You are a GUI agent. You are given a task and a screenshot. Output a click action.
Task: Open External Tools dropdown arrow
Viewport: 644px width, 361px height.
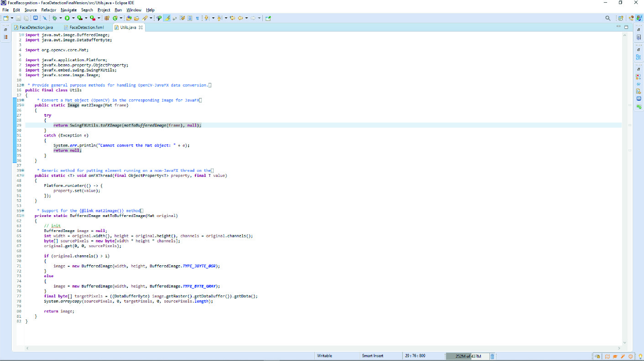coord(99,18)
